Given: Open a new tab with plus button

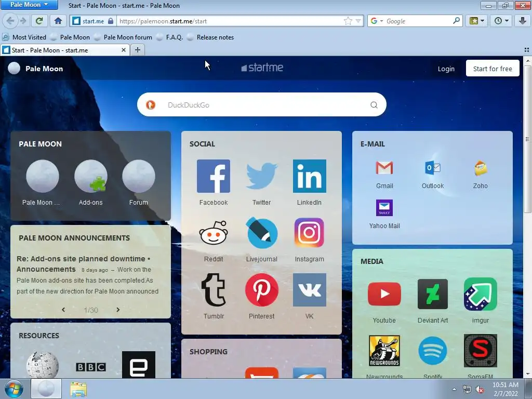Looking at the screenshot, I should (x=137, y=50).
